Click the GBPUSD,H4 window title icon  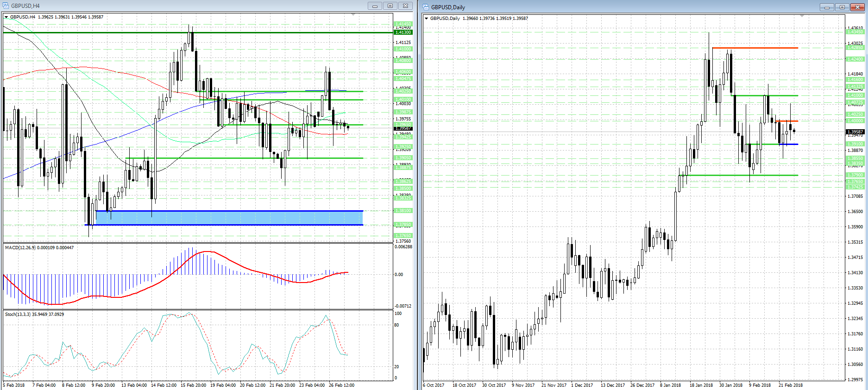pyautogui.click(x=6, y=6)
